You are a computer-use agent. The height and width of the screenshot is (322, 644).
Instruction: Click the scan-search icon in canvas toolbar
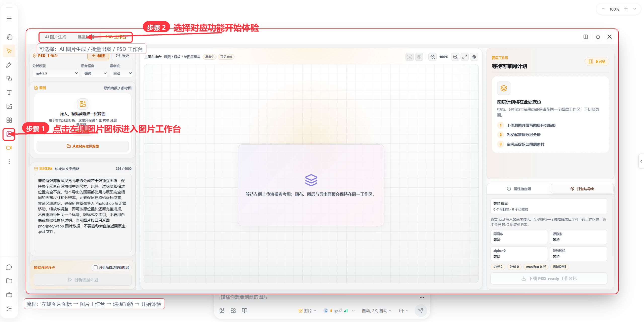point(410,57)
